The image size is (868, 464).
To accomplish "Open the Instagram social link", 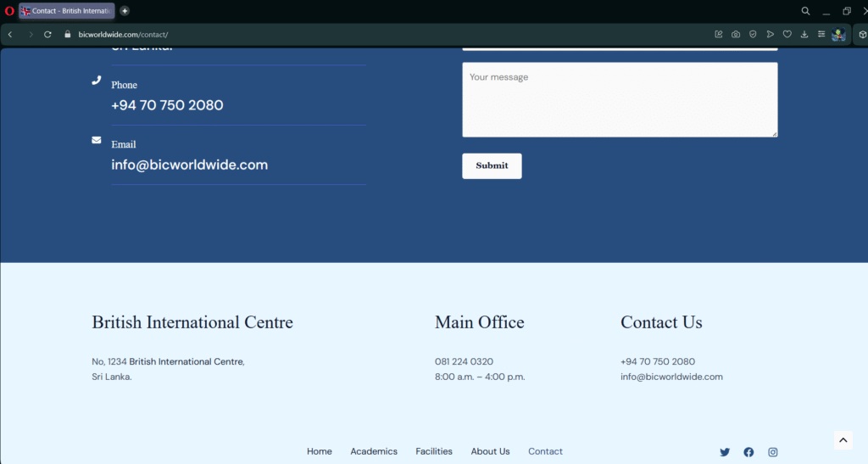I will [773, 452].
